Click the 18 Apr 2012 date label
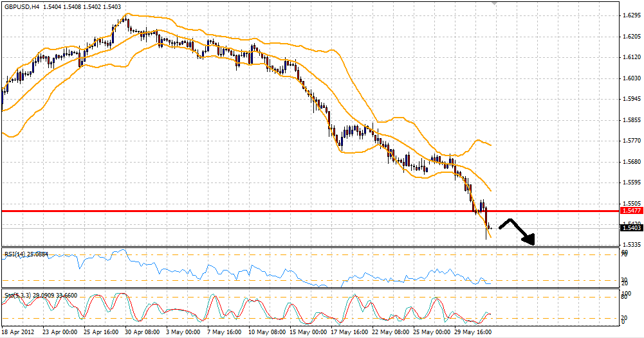 pyautogui.click(x=17, y=332)
